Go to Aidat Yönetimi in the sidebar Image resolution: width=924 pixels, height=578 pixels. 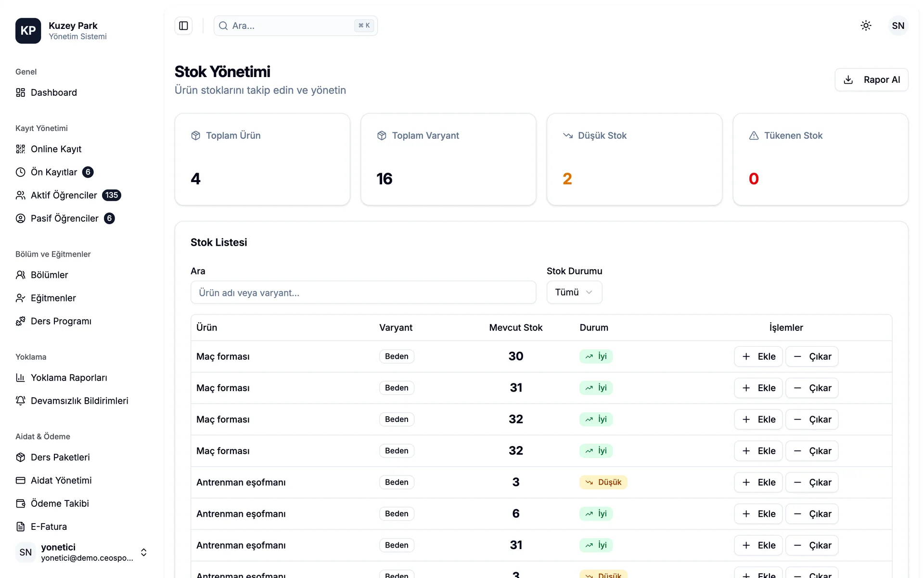[x=61, y=480]
